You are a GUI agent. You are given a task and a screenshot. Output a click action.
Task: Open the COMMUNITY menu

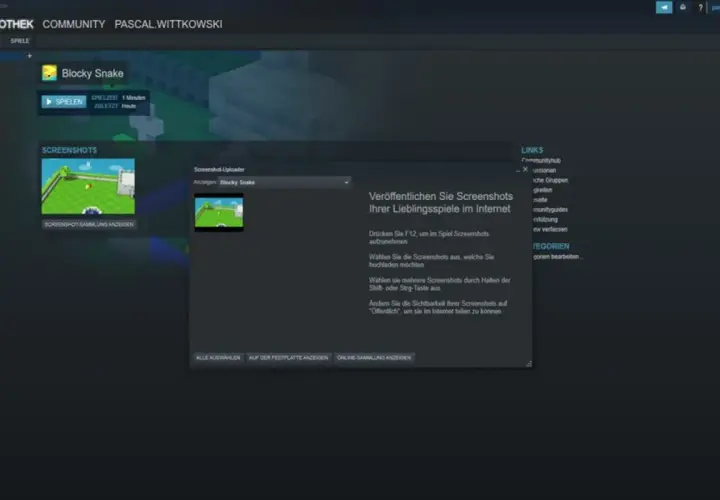(74, 24)
